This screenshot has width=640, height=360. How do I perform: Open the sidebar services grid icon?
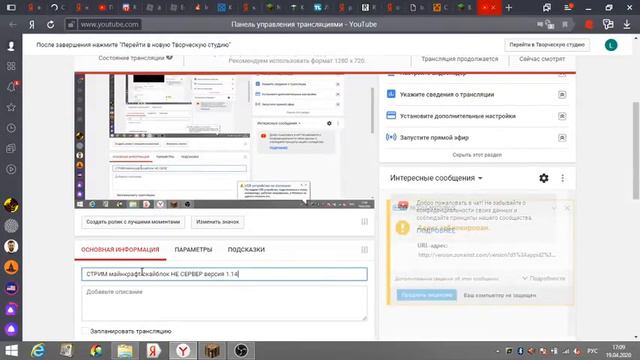coord(11,66)
